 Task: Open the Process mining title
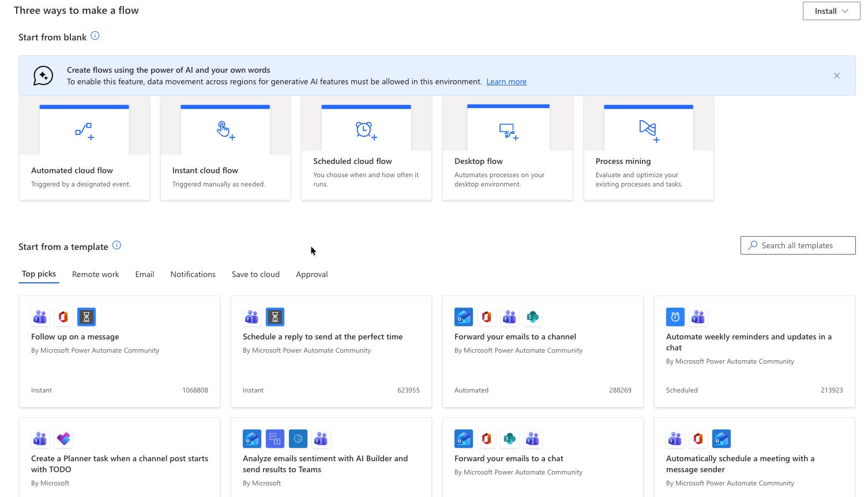pyautogui.click(x=623, y=161)
